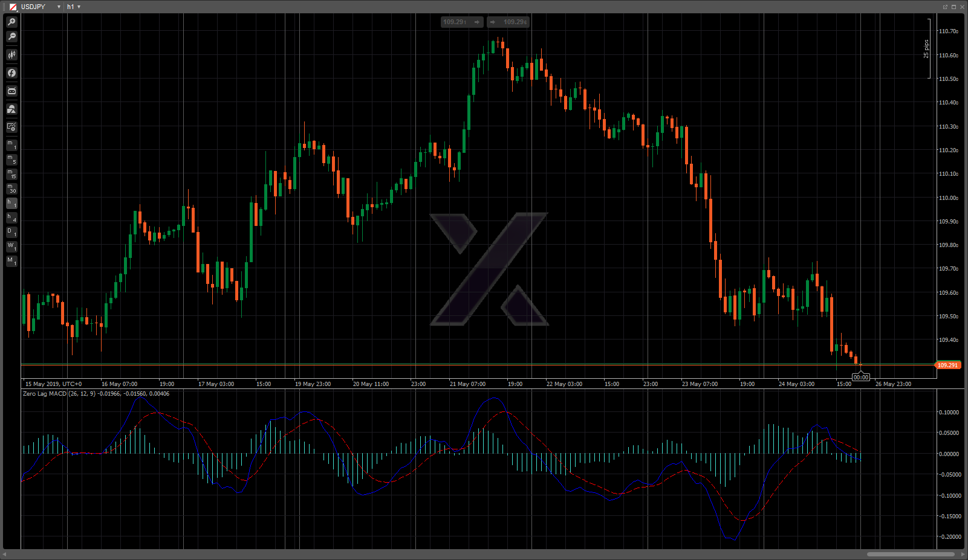968x560 pixels.
Task: Click the buy button at 109.29
Action: click(x=508, y=22)
